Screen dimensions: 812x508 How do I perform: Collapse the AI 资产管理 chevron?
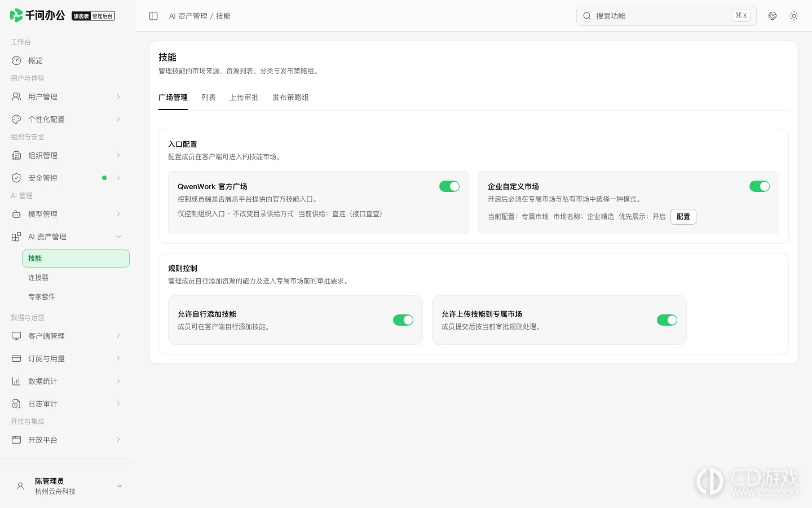click(118, 237)
